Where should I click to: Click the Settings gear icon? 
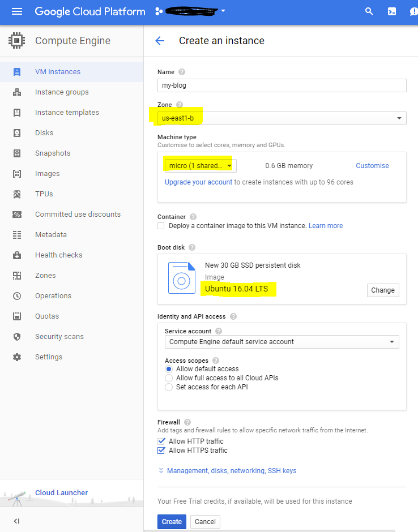[17, 357]
